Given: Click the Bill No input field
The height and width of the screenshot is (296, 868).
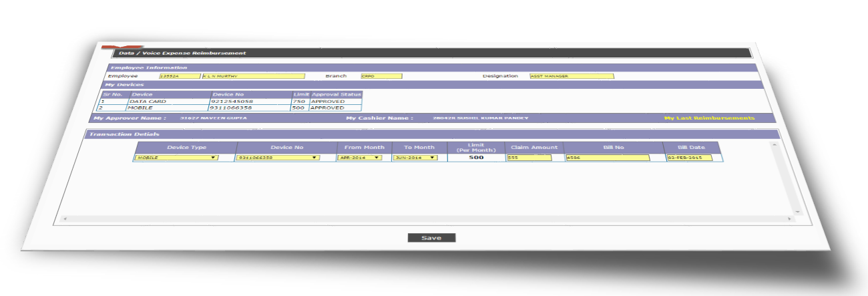Looking at the screenshot, I should 607,158.
